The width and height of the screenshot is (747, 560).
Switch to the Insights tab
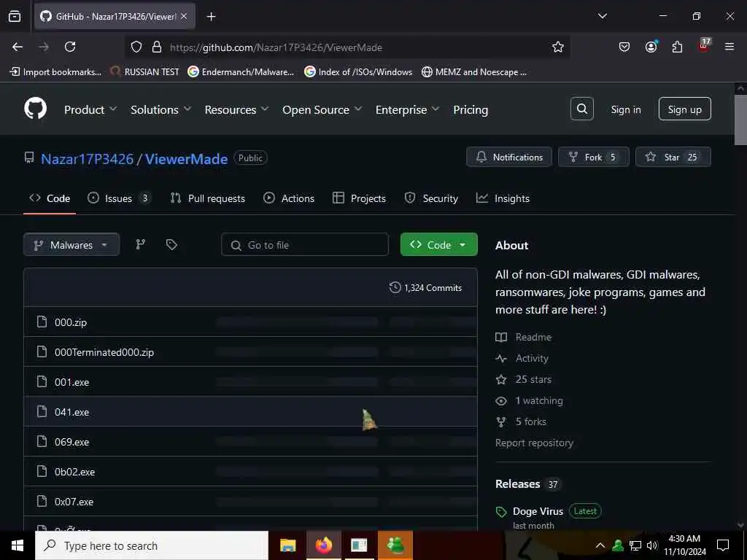[x=503, y=198]
